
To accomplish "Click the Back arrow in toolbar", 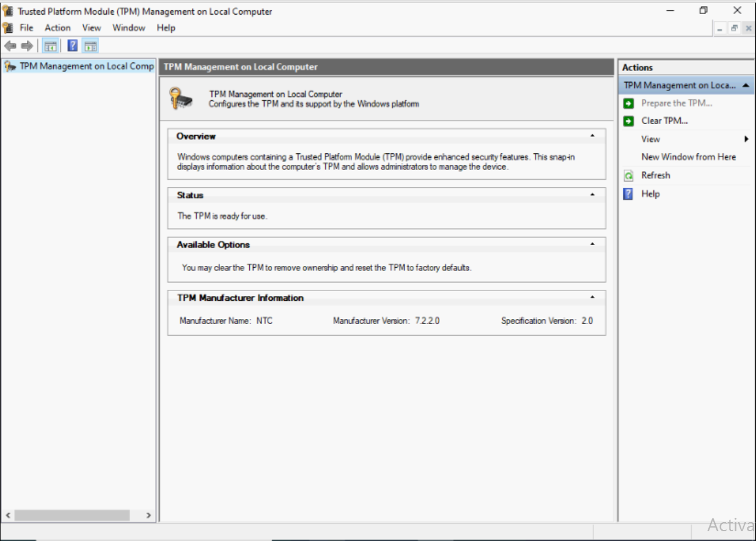I will click(10, 46).
